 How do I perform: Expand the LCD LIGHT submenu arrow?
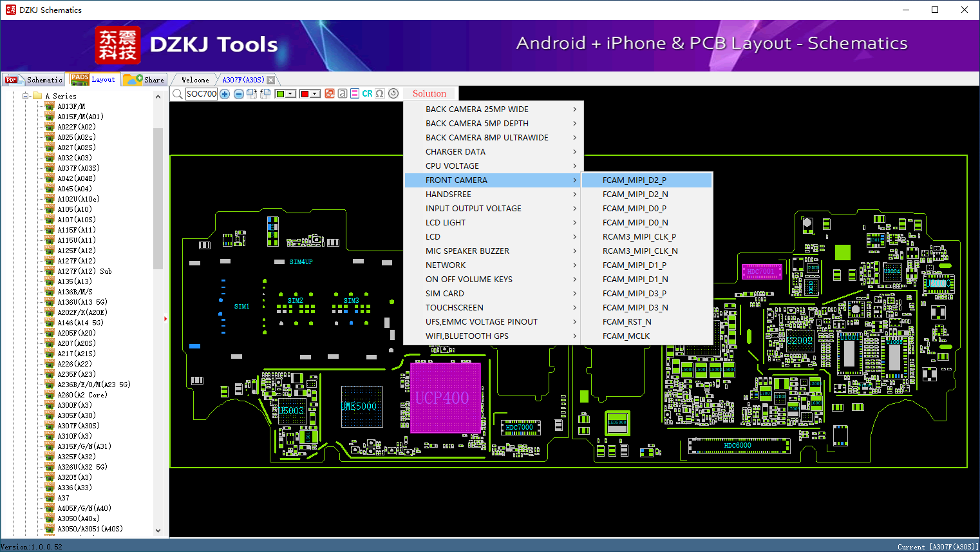point(574,223)
